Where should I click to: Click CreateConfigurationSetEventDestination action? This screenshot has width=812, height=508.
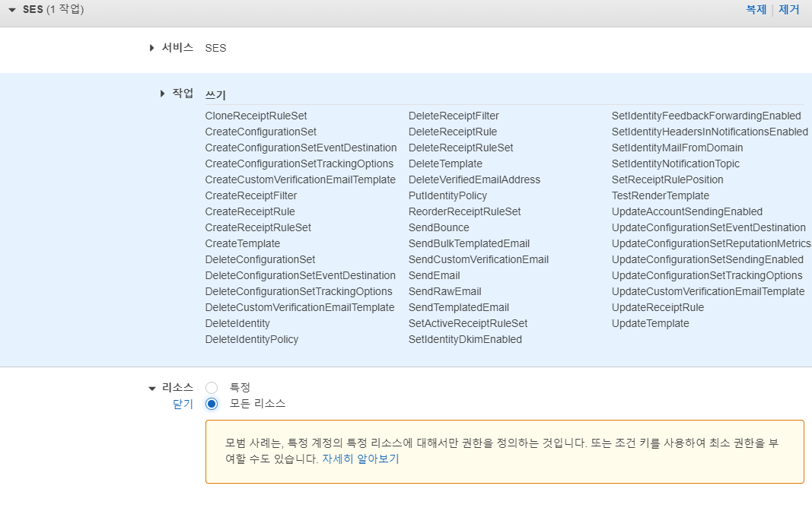click(301, 148)
